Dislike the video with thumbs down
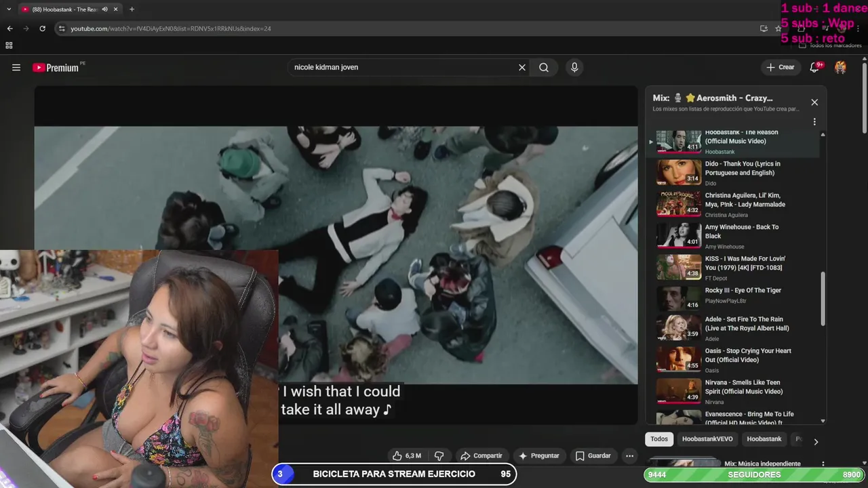 click(439, 455)
